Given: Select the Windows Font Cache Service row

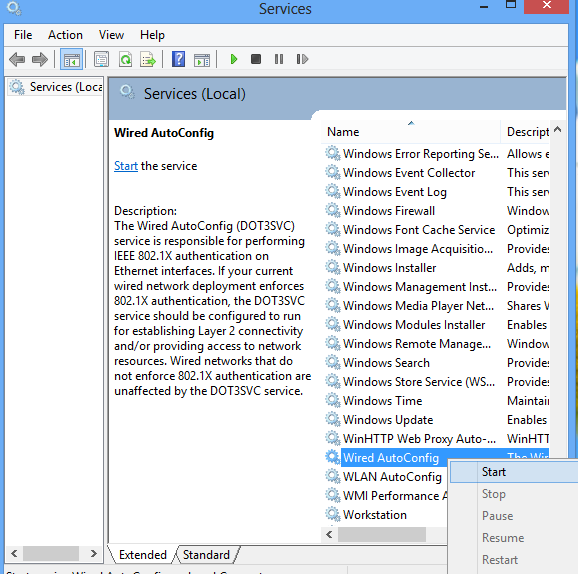Looking at the screenshot, I should (x=436, y=230).
